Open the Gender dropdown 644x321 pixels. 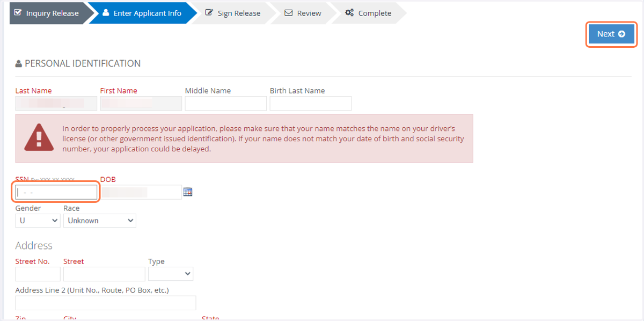coord(38,221)
